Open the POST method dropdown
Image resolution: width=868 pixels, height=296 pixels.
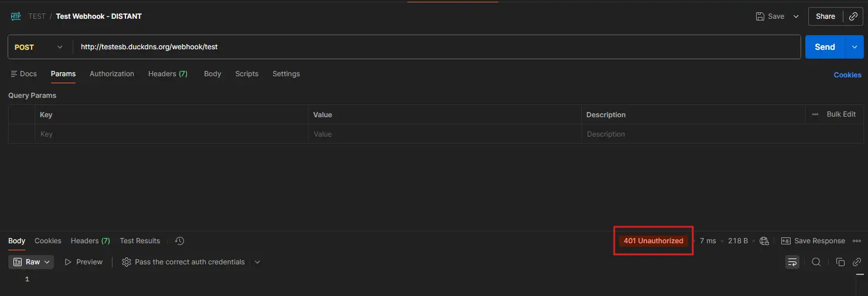(x=39, y=47)
